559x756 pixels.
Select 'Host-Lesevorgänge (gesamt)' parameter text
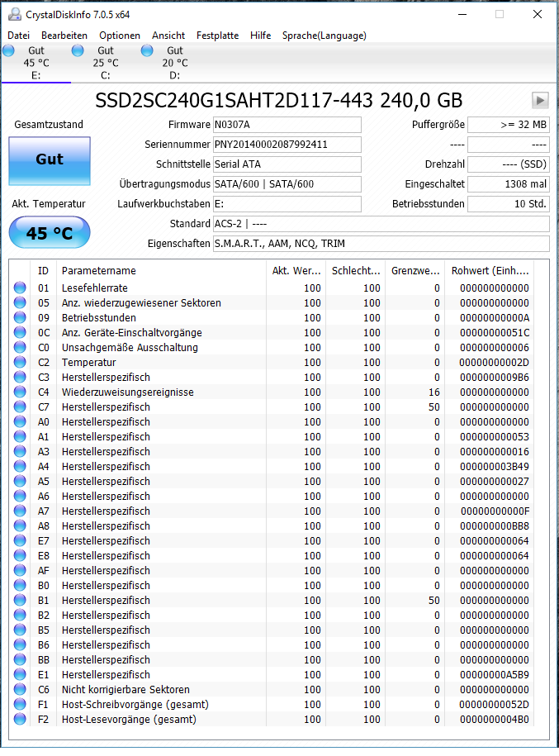pos(129,720)
